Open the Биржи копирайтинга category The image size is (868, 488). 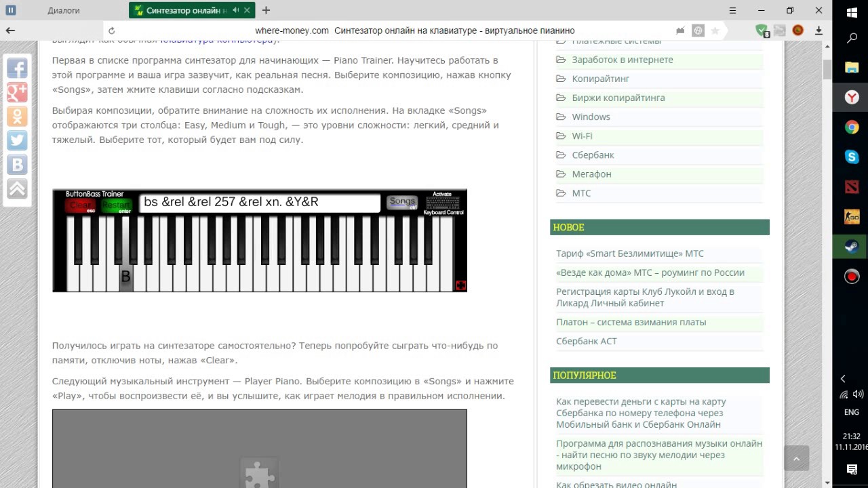click(x=618, y=98)
